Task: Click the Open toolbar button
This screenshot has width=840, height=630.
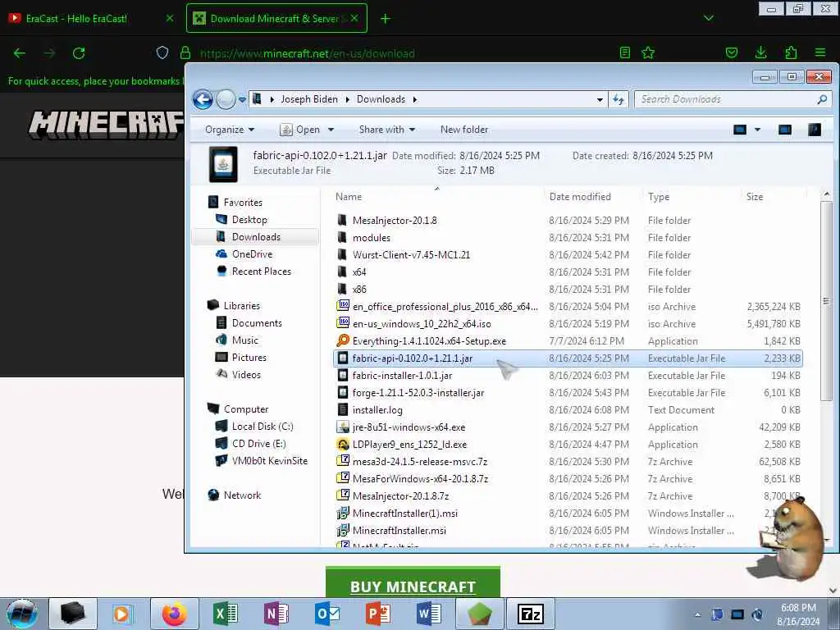Action: pos(300,130)
